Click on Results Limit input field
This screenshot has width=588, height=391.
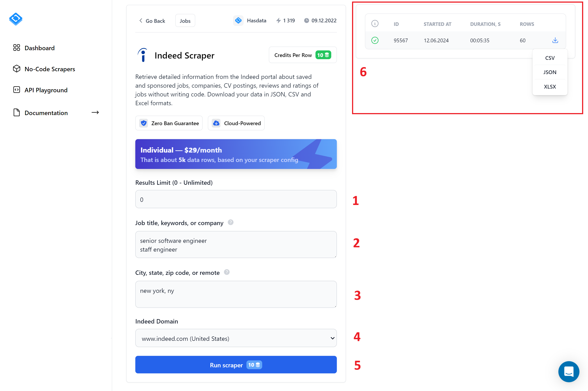click(236, 199)
